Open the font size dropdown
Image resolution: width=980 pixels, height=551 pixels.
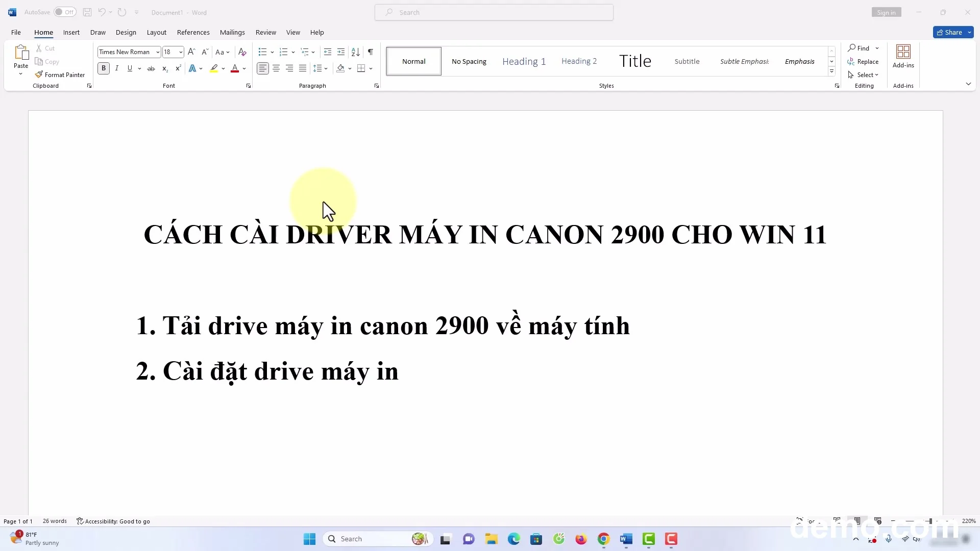tap(181, 52)
